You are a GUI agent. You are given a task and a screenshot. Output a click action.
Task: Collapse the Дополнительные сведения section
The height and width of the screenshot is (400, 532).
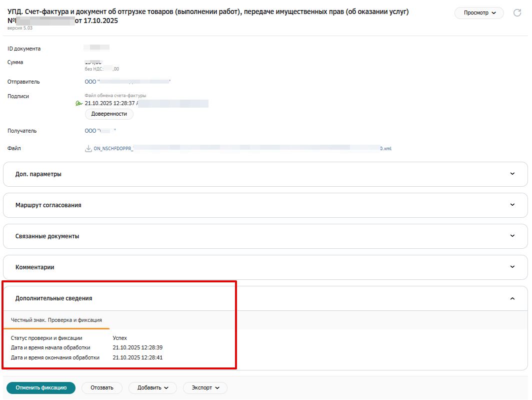(512, 298)
